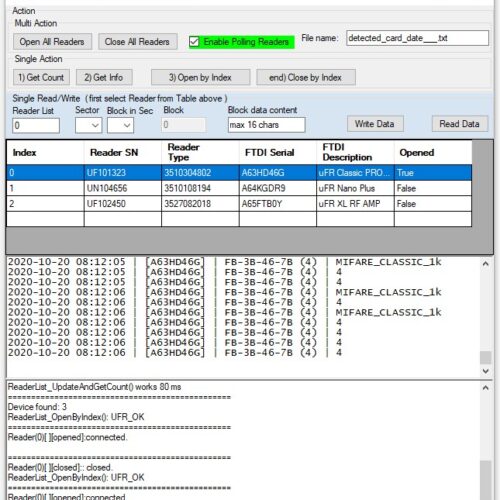Click end) Close by Index button
The width and height of the screenshot is (500, 500).
(306, 77)
